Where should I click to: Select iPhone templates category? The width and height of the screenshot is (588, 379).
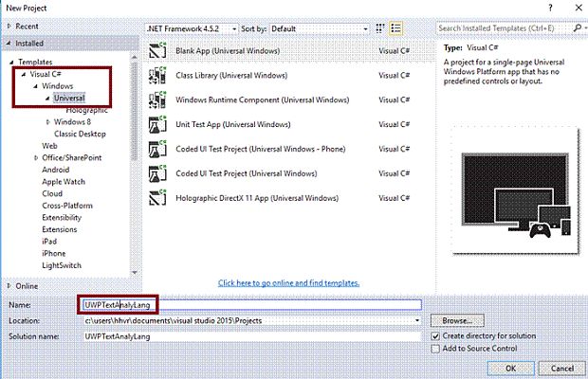[x=54, y=254]
